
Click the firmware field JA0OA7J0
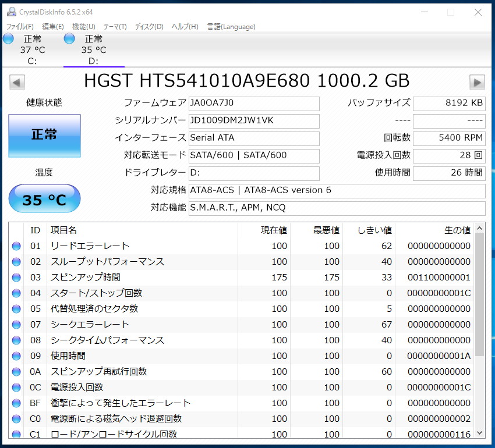click(x=254, y=104)
